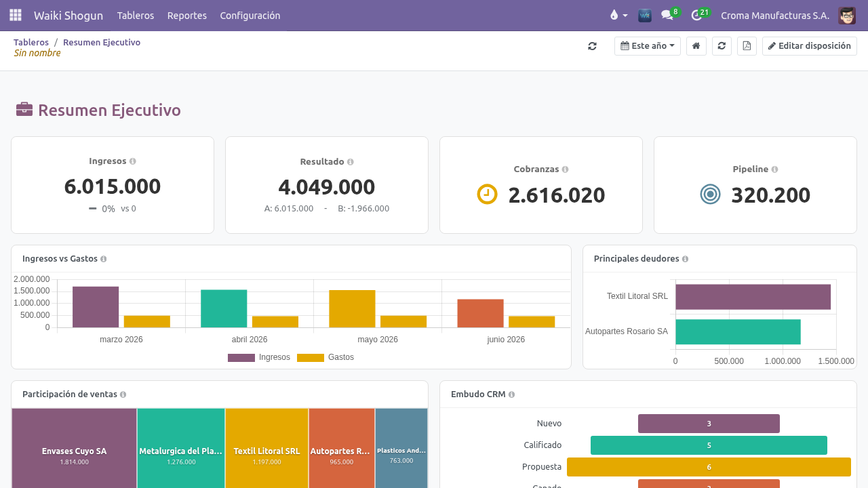This screenshot has width=868, height=488.
Task: Toggle the Gastos legend entry in chart
Action: [x=325, y=357]
